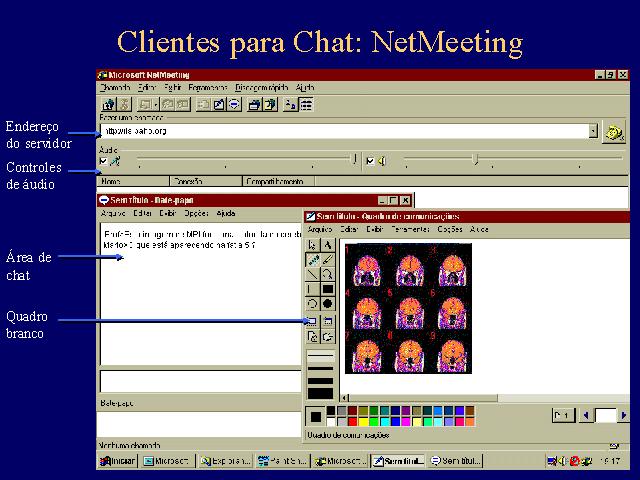Pick the yellow color swatch in whiteboard palette

tap(363, 422)
